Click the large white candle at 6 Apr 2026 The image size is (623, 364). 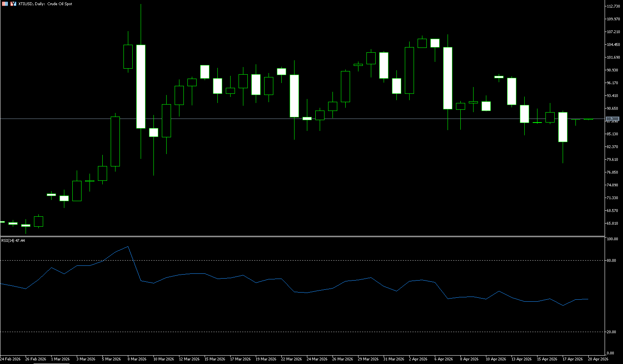click(x=448, y=78)
